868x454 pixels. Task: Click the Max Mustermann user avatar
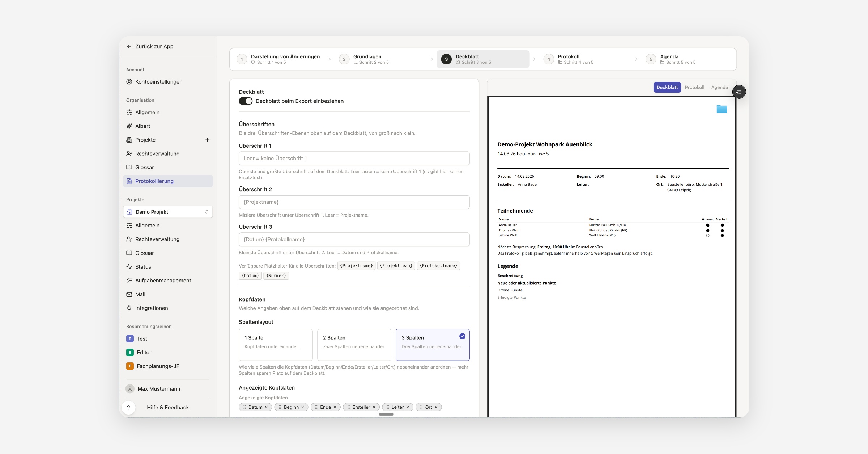130,389
